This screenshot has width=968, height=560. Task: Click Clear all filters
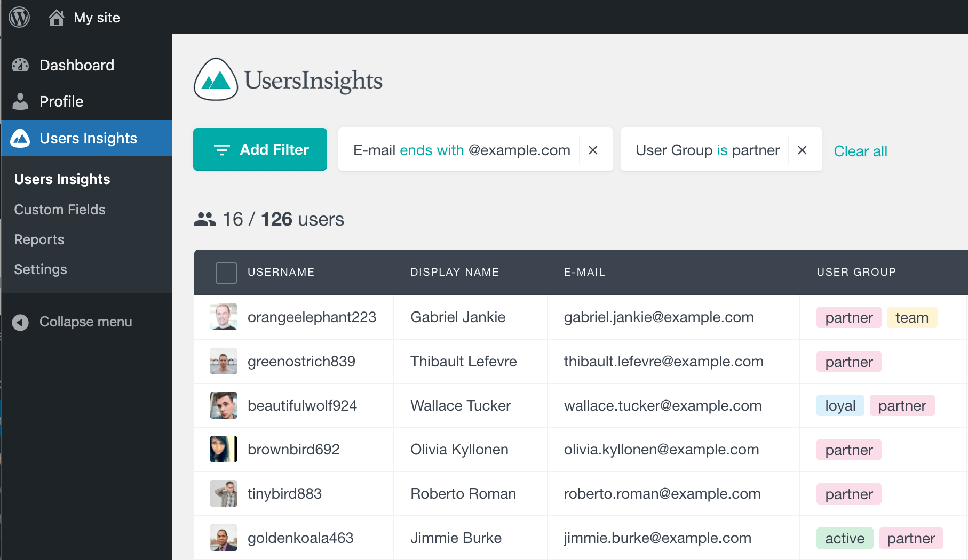click(x=860, y=151)
